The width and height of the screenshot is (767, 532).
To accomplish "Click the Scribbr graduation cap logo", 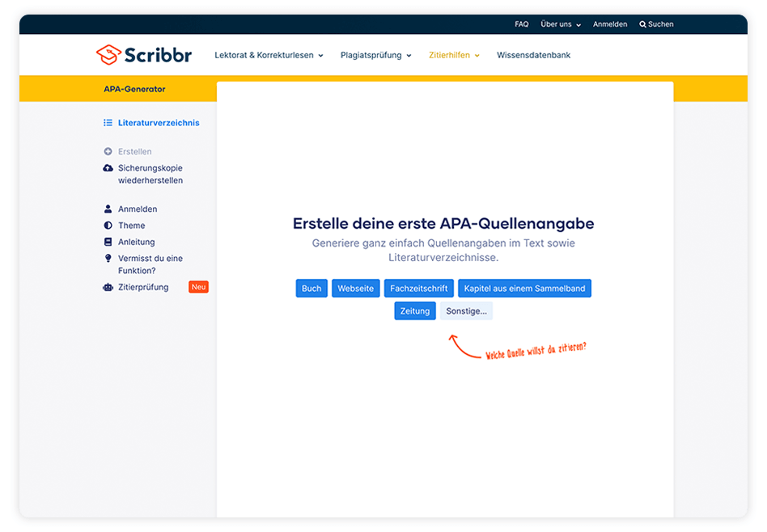I will pos(110,54).
